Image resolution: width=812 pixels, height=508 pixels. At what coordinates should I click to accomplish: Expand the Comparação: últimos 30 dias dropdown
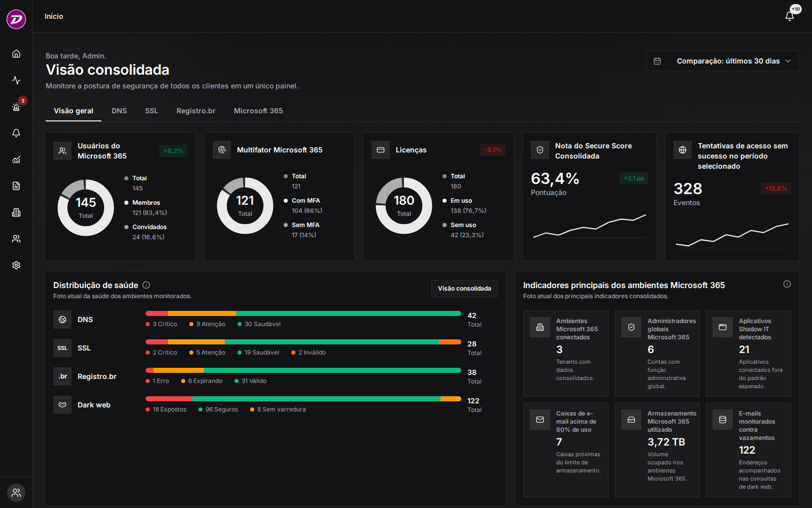(722, 61)
